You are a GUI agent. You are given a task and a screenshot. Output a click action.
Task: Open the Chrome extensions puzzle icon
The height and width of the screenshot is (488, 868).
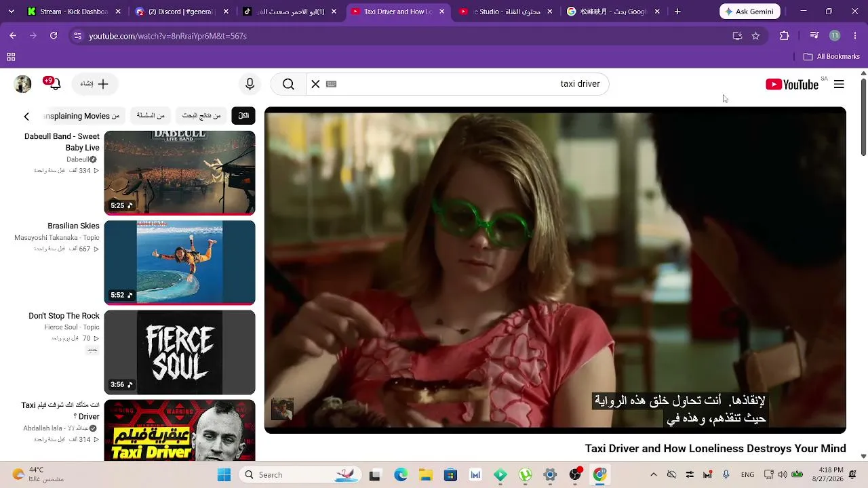pyautogui.click(x=785, y=36)
